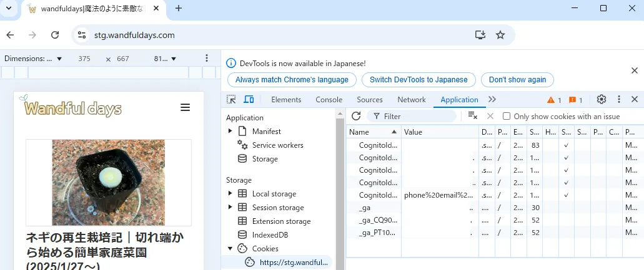Reload the page with the refresh icon

pyautogui.click(x=55, y=36)
